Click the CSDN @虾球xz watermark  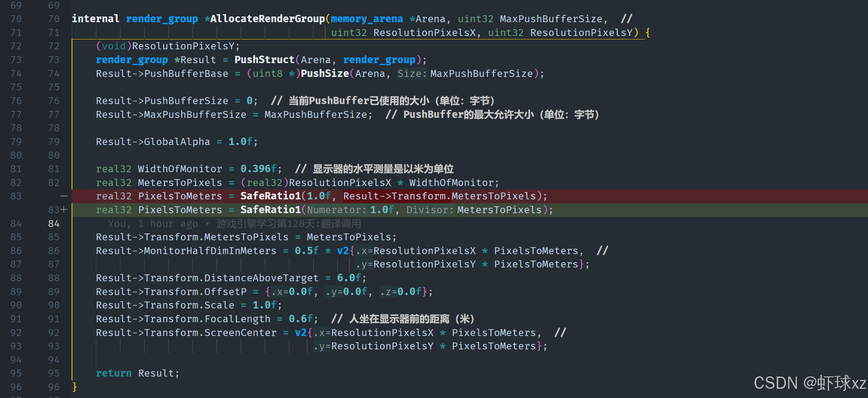coord(809,383)
